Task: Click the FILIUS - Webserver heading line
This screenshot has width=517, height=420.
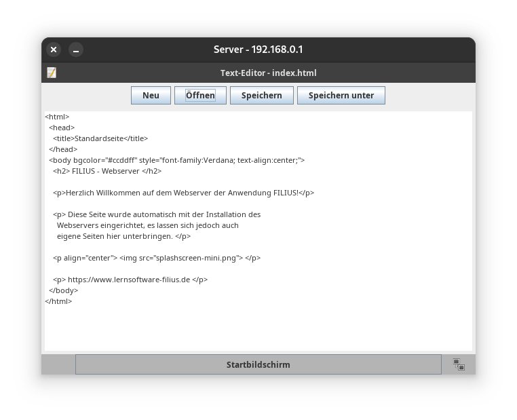Action: [x=107, y=171]
